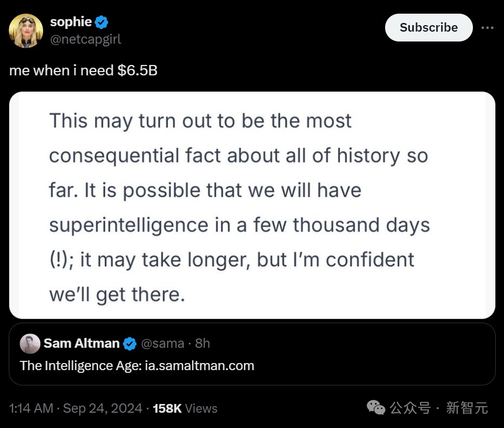Image resolution: width=504 pixels, height=428 pixels.
Task: Click Sam Altman's blue verified badge
Action: [130, 343]
